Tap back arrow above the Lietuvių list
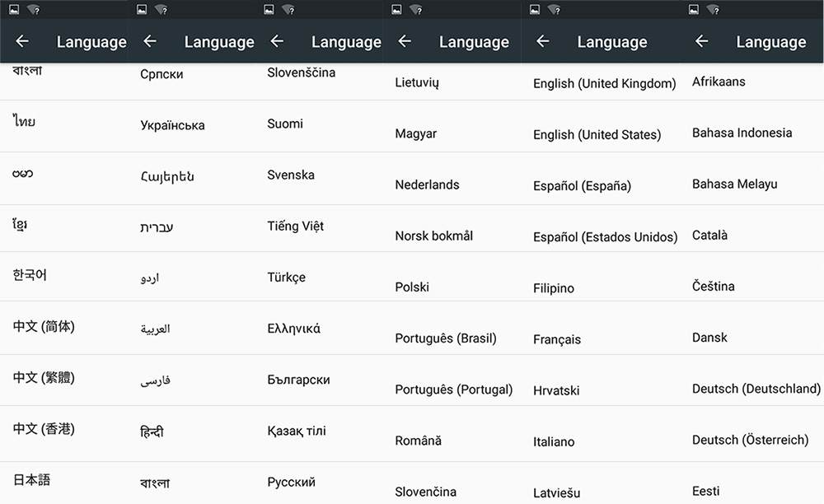 tap(404, 42)
